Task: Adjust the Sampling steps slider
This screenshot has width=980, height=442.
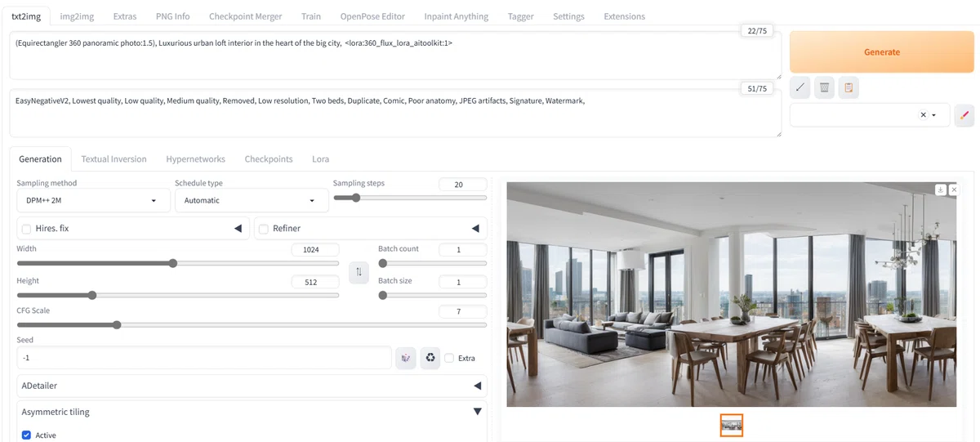Action: coord(410,198)
